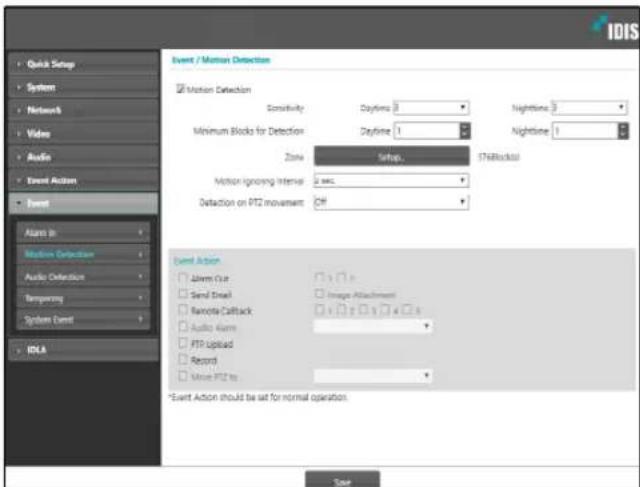Open the Daytime Sensitivity dropdown
640x487 pixels.
pos(431,108)
